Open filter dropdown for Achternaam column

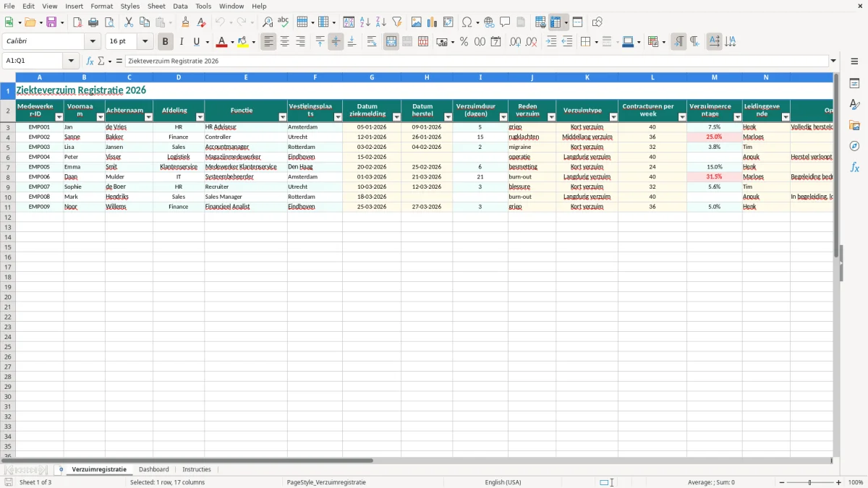[x=148, y=117]
